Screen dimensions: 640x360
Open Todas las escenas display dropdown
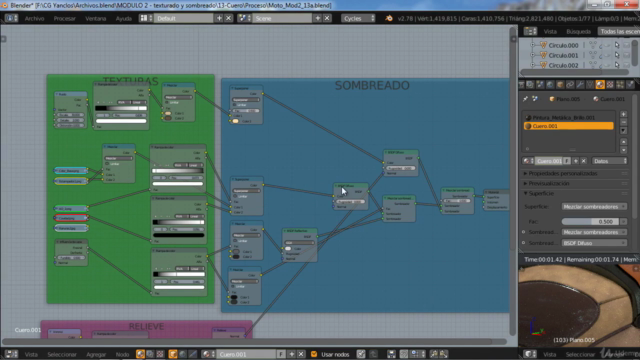[619, 31]
